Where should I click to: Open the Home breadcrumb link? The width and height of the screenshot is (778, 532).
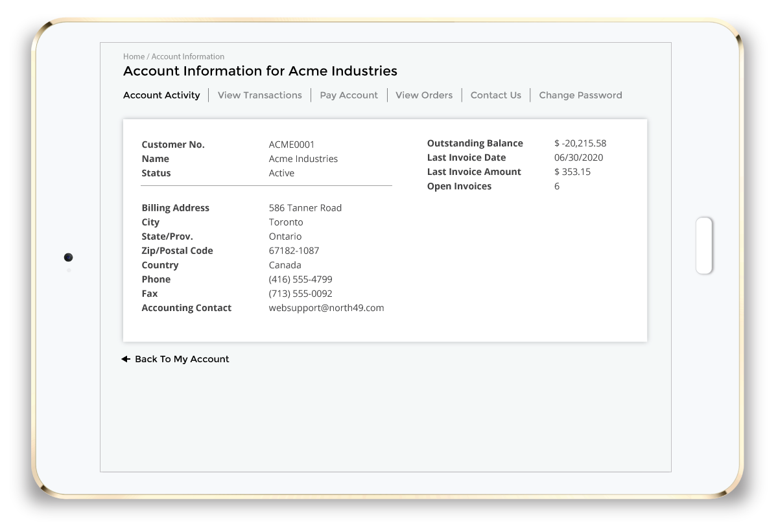click(x=134, y=56)
